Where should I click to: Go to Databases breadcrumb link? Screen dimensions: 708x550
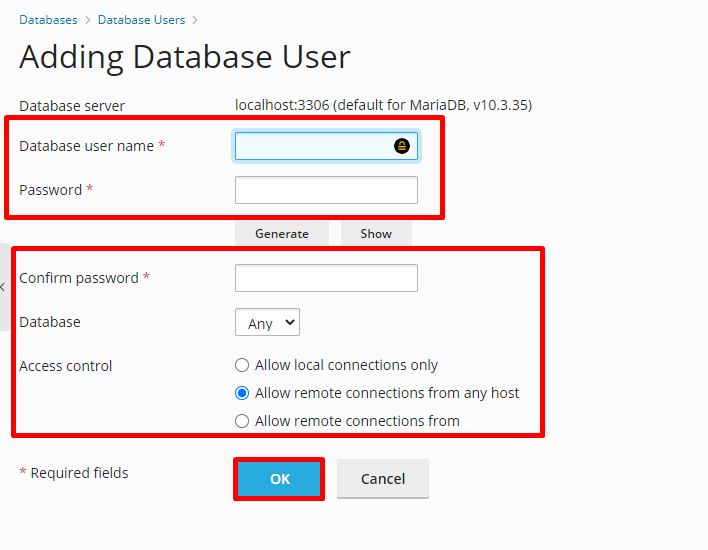pyautogui.click(x=49, y=19)
